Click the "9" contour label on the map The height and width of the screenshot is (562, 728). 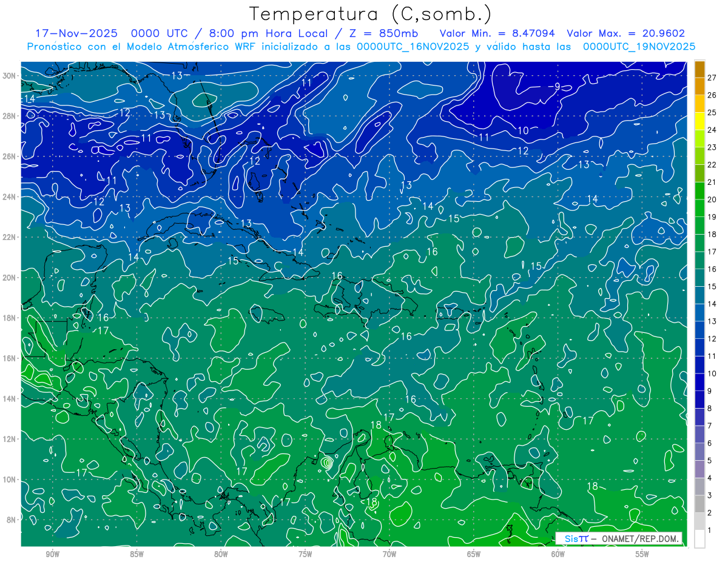[557, 87]
